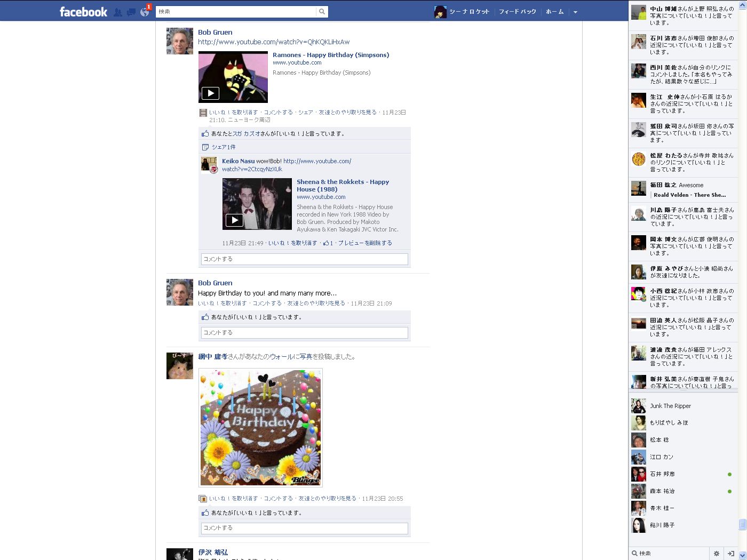Viewport: 747px width, 560px height.
Task: Open chat with Junk The Ripper
Action: point(670,406)
